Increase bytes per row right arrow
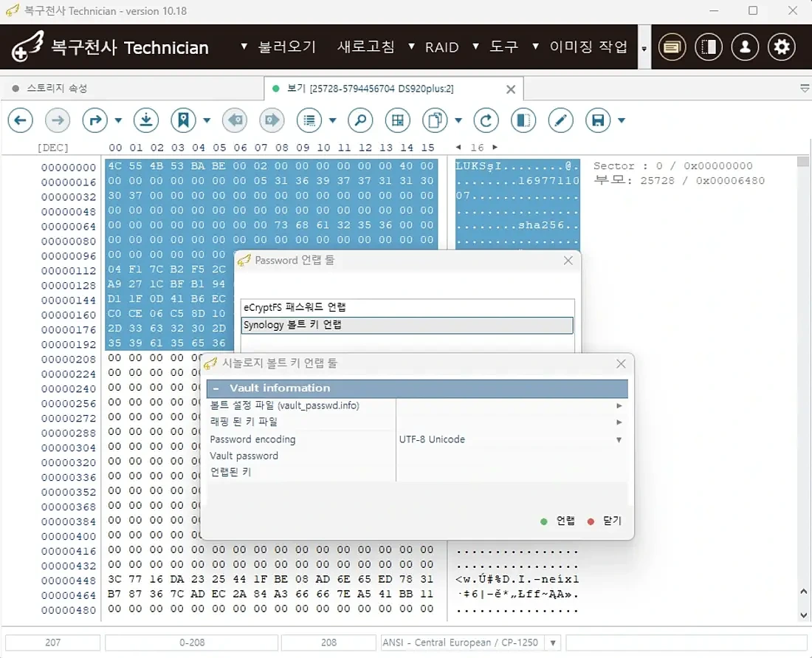 [x=495, y=147]
